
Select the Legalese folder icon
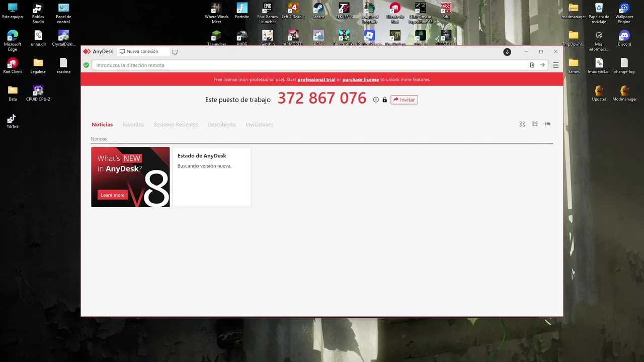38,66
